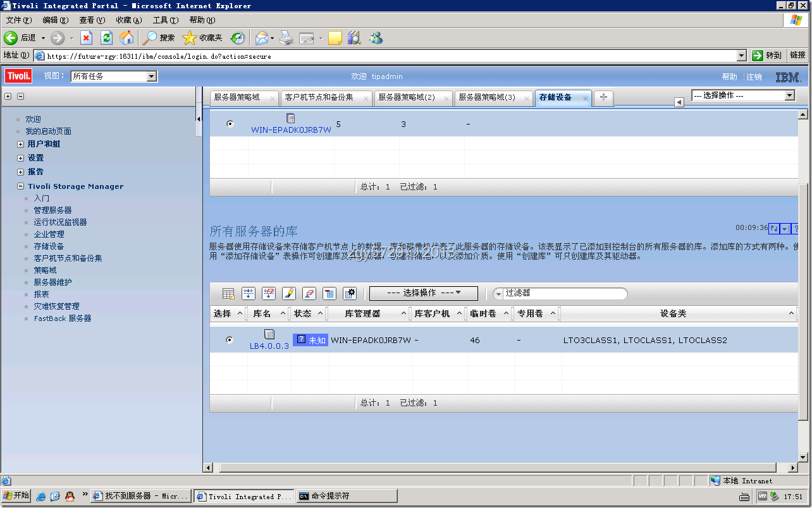The height and width of the screenshot is (508, 812).
Task: Click the IE Forward arrow icon
Action: [x=58, y=38]
